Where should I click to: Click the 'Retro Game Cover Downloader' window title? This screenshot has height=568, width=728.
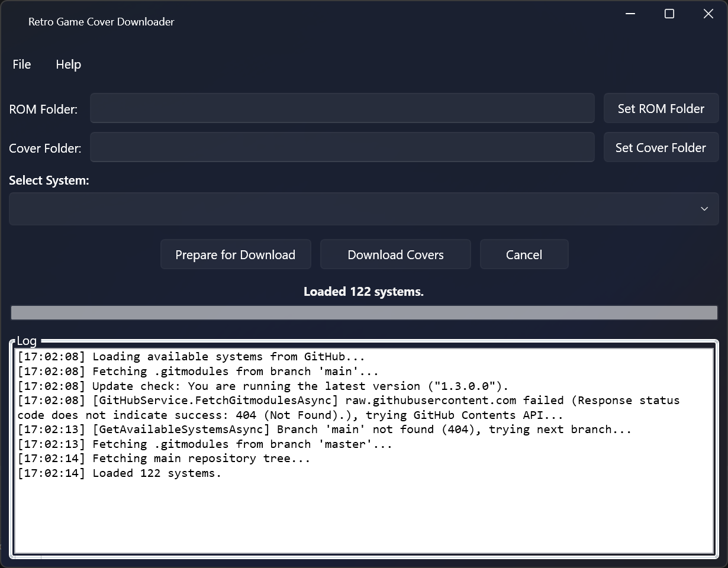coord(101,22)
